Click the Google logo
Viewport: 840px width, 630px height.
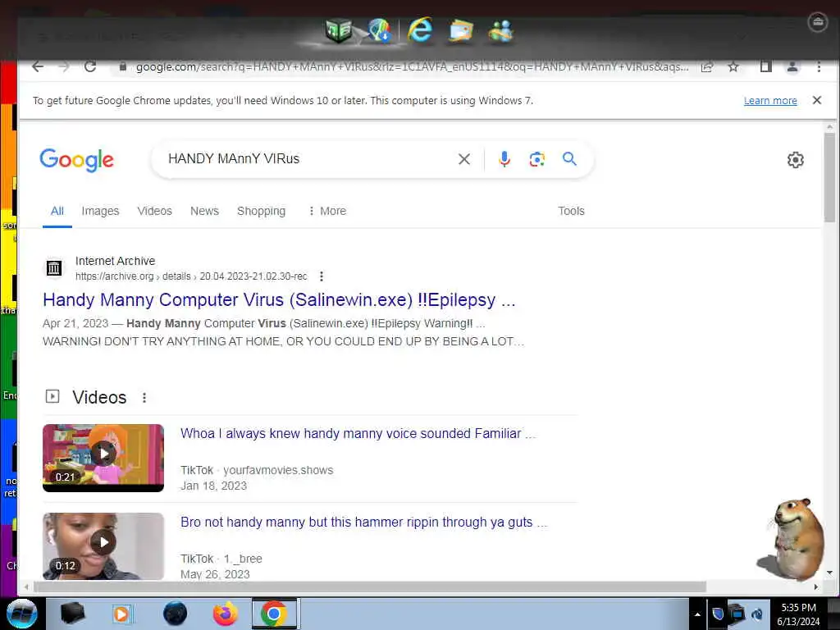click(x=76, y=160)
